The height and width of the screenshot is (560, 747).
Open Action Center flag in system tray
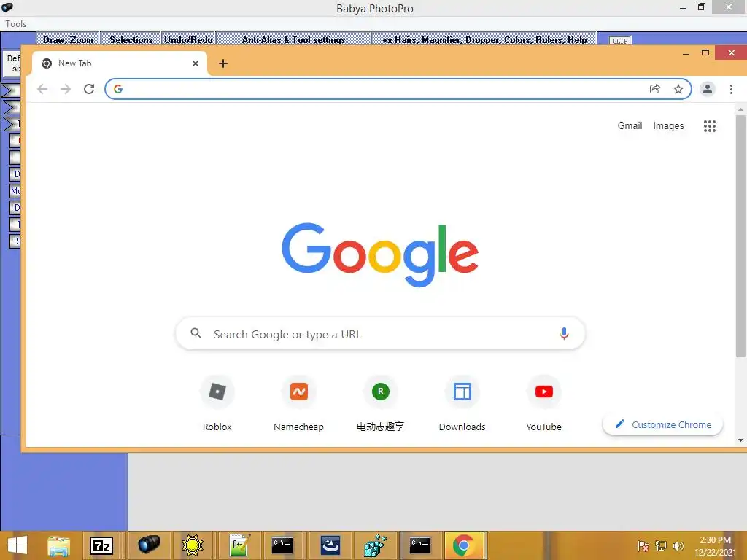coord(643,546)
